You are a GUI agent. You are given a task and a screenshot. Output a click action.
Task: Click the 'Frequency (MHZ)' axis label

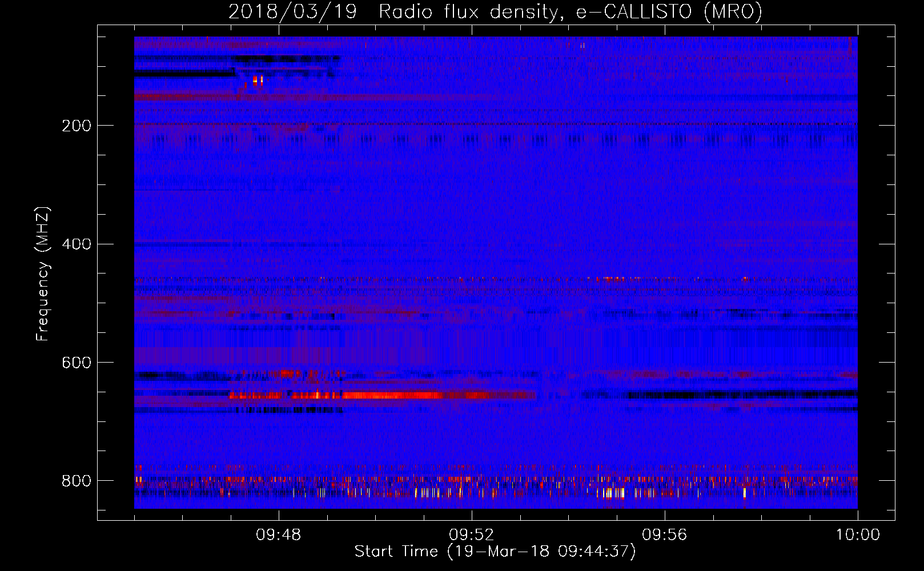tap(43, 274)
